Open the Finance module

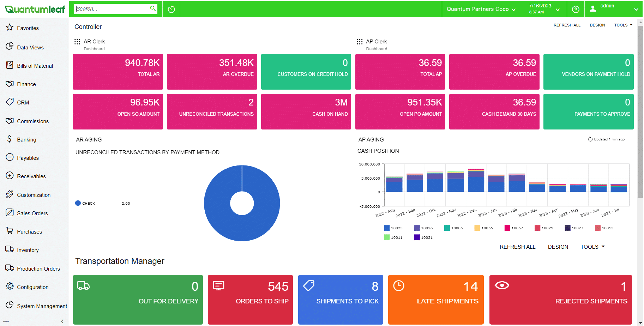click(21, 84)
